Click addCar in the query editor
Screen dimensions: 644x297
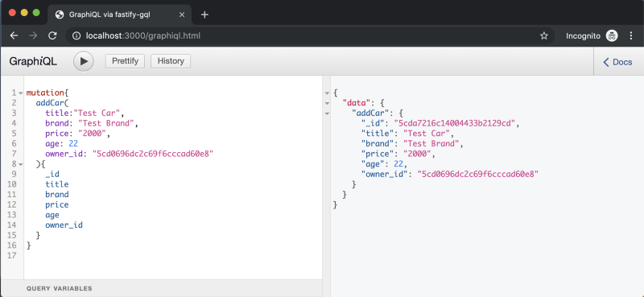(50, 103)
